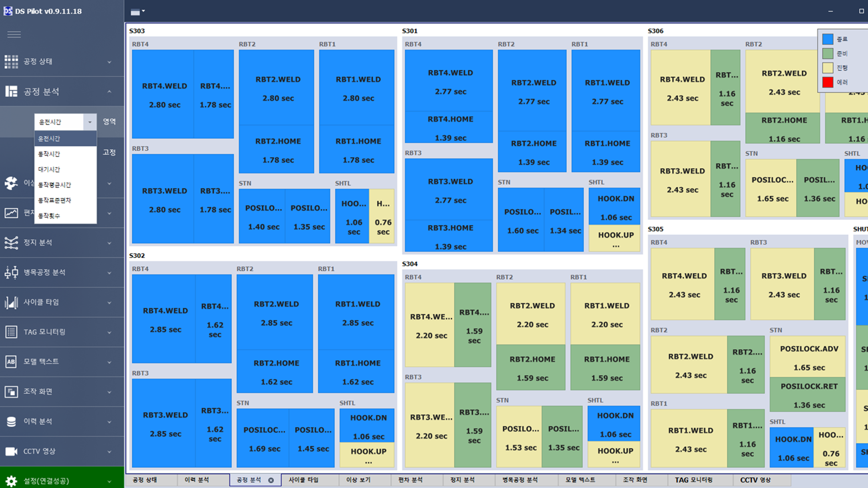The width and height of the screenshot is (868, 488).
Task: Switch to the 사이클 타임 bottom tab
Action: click(x=303, y=480)
